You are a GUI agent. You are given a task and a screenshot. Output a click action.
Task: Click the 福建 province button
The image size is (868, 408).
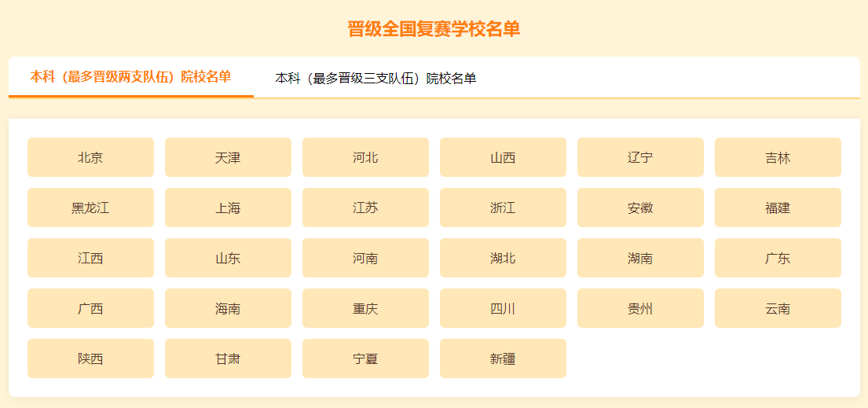coord(778,208)
